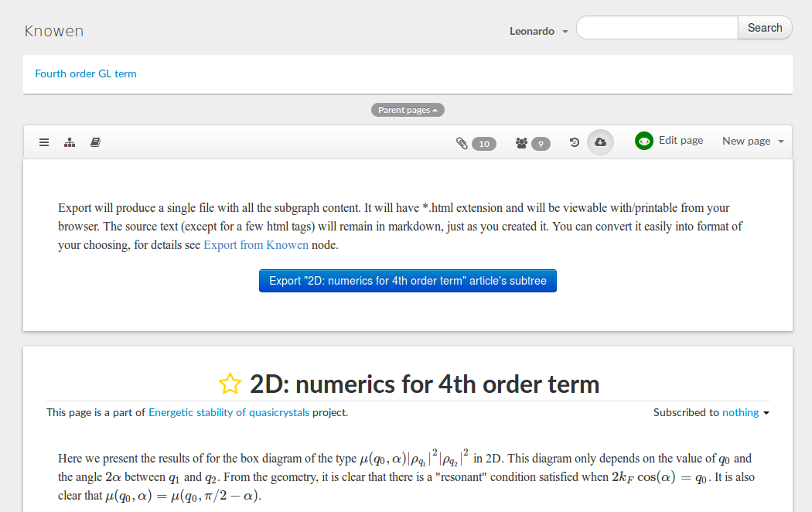This screenshot has height=512, width=812.
Task: Open the Subscribed to nothing dropdown
Action: coord(745,412)
